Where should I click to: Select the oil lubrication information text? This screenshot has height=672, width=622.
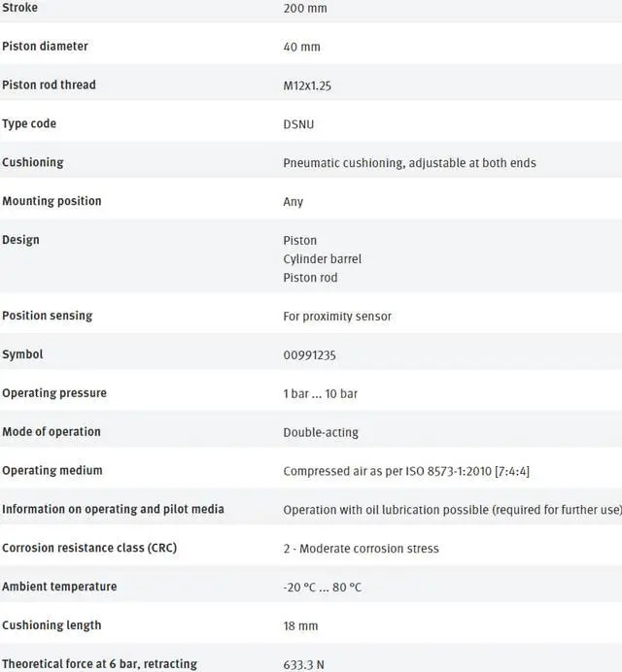452,510
